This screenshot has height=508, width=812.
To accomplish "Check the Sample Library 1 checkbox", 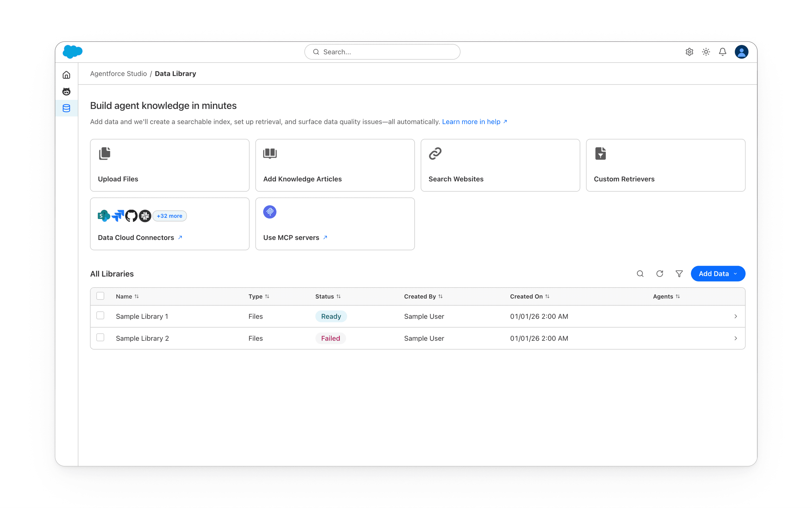I will pyautogui.click(x=100, y=315).
